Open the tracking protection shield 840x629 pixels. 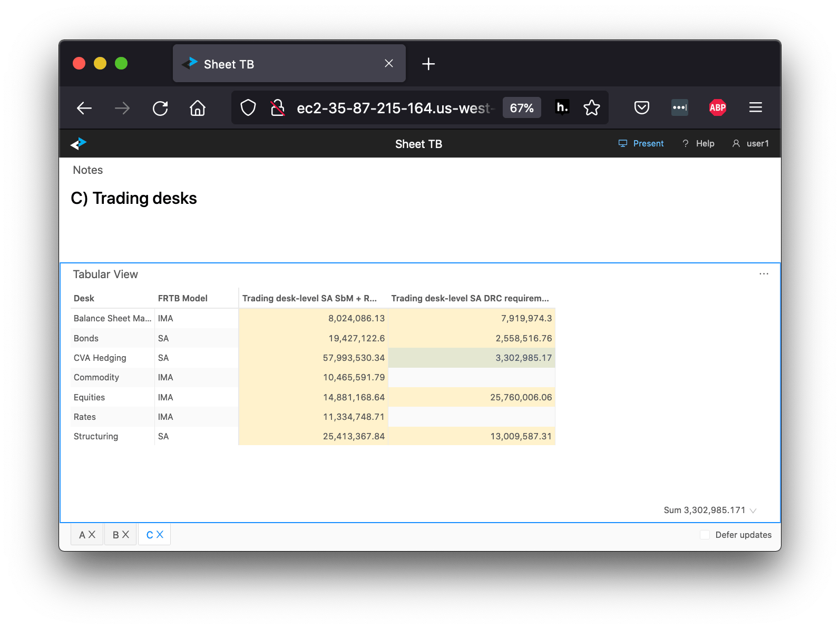248,108
